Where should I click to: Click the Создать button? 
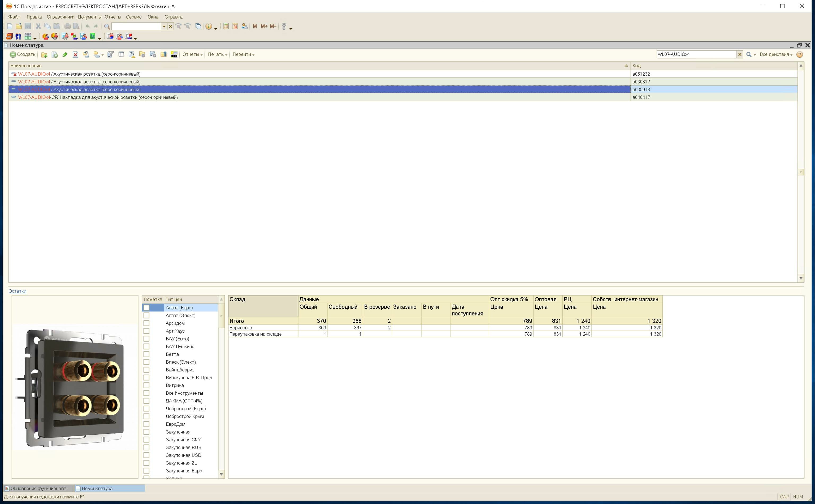click(23, 55)
